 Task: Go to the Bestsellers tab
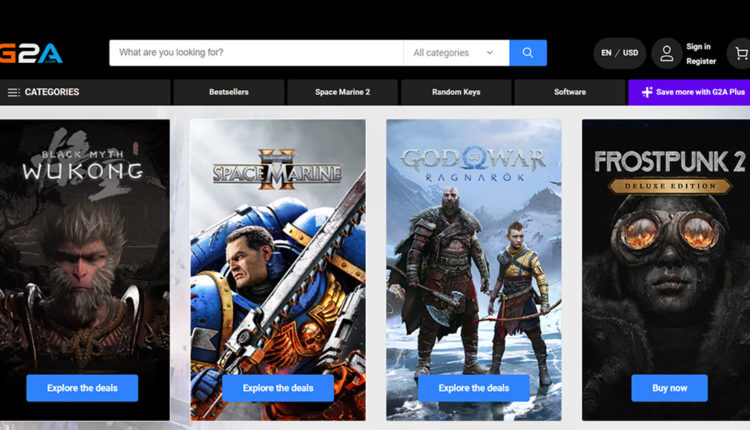click(x=229, y=93)
